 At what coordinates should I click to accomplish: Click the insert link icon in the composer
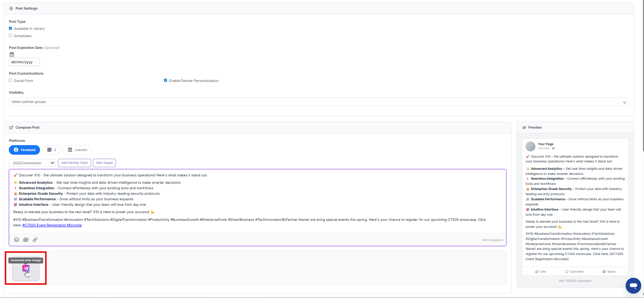(x=35, y=240)
